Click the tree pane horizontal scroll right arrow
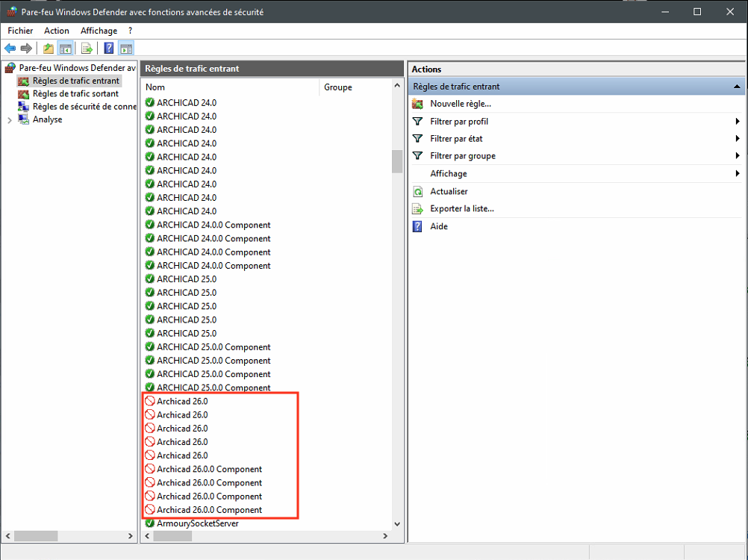 [x=130, y=536]
